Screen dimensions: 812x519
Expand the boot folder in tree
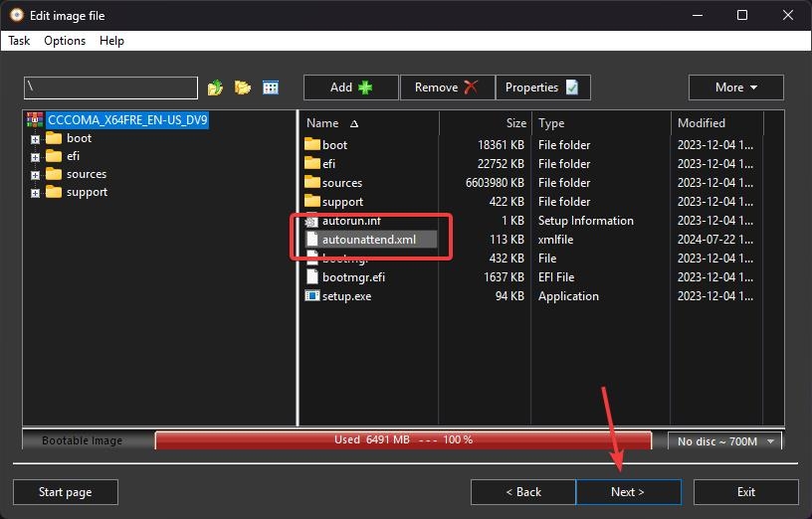coord(35,139)
